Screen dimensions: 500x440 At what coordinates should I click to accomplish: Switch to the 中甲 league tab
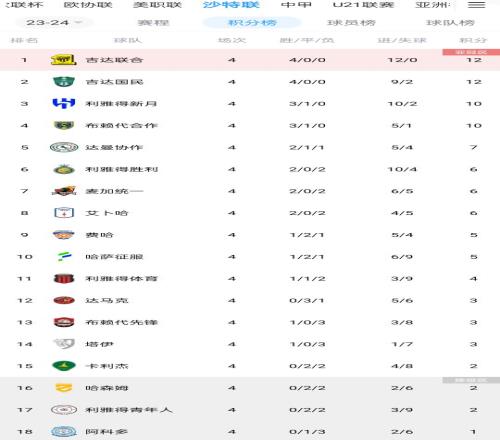[x=296, y=5]
